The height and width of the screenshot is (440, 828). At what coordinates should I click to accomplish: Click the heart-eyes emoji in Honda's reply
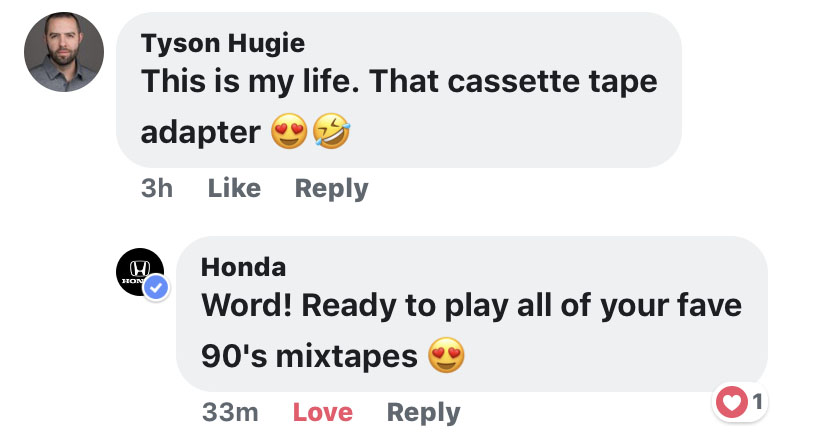[x=447, y=356]
